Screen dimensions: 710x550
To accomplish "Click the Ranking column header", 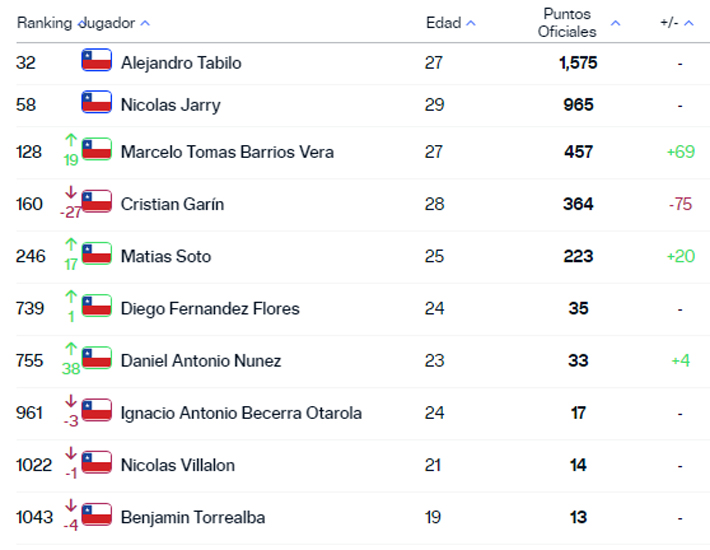I will click(x=44, y=23).
